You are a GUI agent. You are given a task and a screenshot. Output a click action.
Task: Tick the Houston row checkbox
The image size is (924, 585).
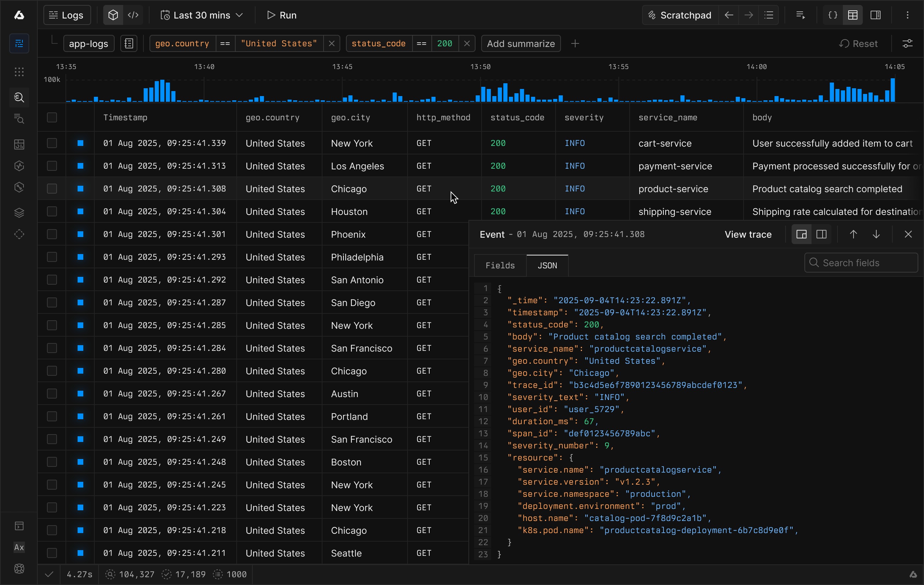tap(52, 211)
